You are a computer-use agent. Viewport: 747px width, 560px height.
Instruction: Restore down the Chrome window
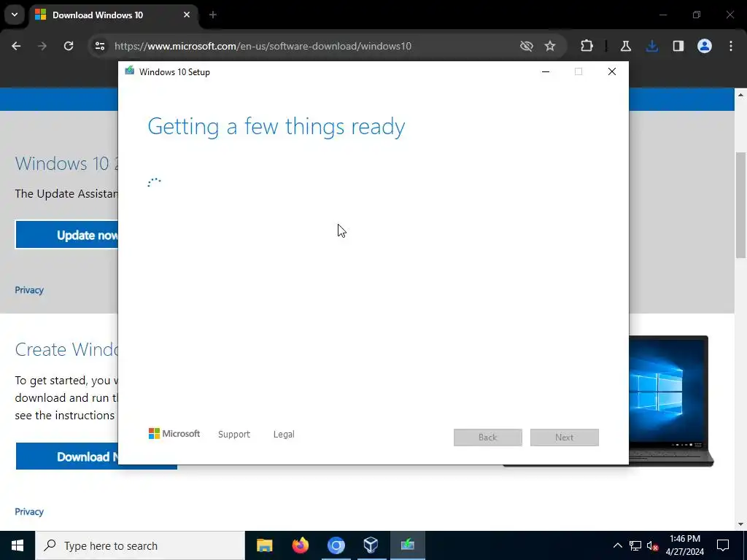click(x=697, y=15)
